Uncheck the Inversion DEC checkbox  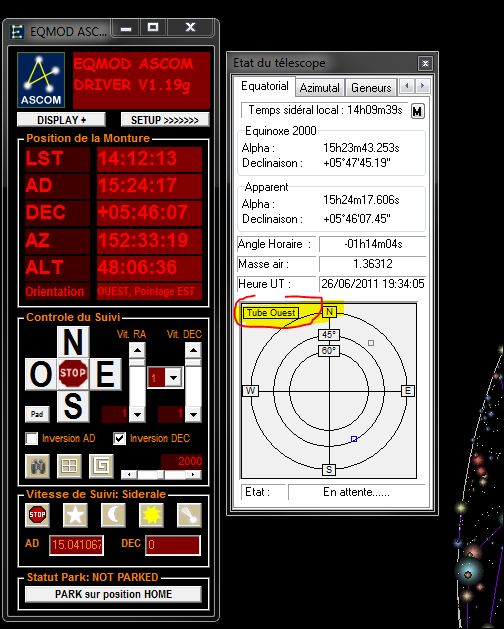coord(120,438)
